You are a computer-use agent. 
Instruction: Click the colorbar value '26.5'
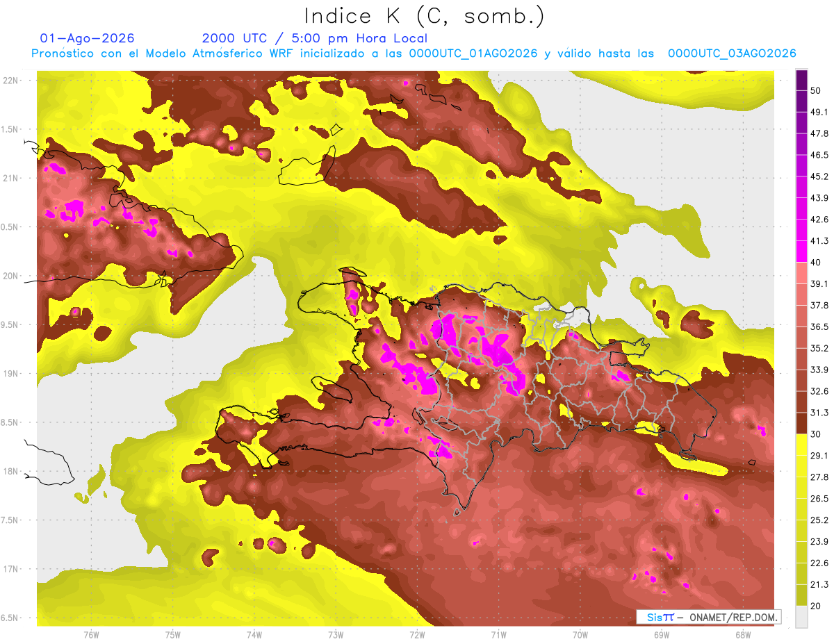(819, 499)
